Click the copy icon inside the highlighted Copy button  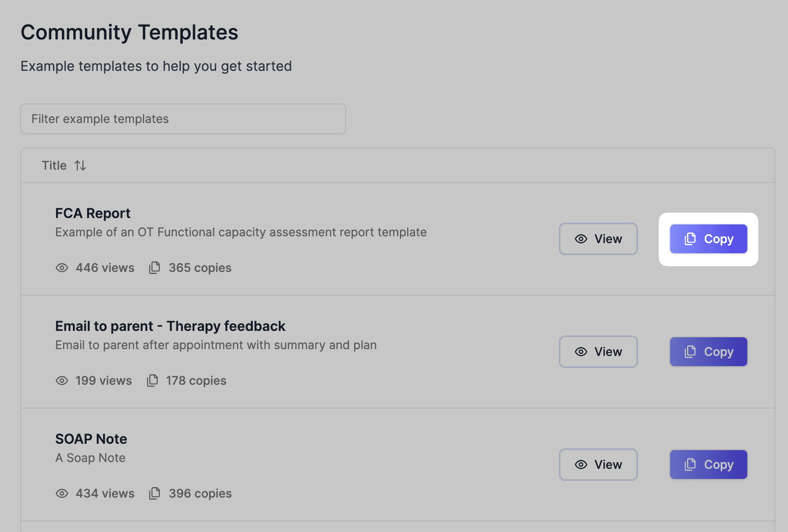coord(690,238)
